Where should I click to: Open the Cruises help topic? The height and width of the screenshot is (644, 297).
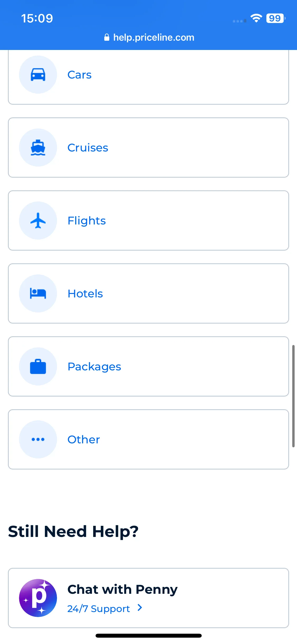click(148, 148)
